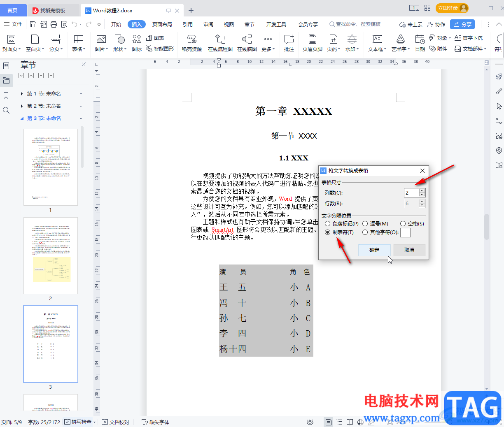
Task: Click 确定 in convert dialog
Action: (374, 250)
